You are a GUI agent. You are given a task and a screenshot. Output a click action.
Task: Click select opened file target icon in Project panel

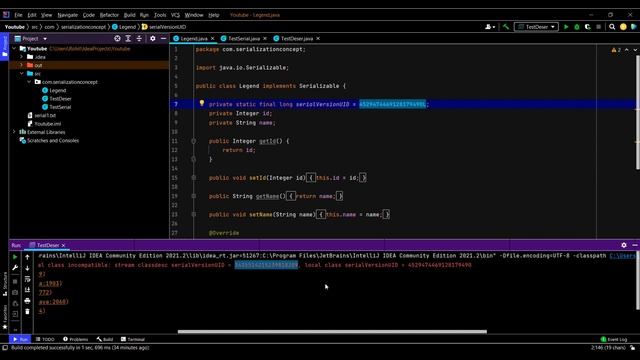(117, 38)
